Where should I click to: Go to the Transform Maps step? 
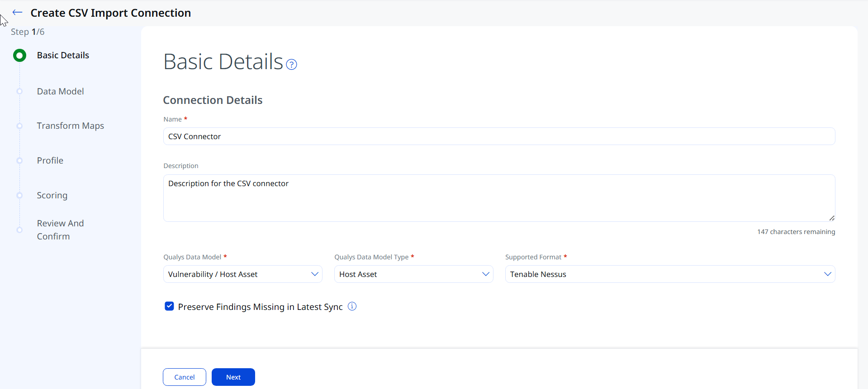71,126
